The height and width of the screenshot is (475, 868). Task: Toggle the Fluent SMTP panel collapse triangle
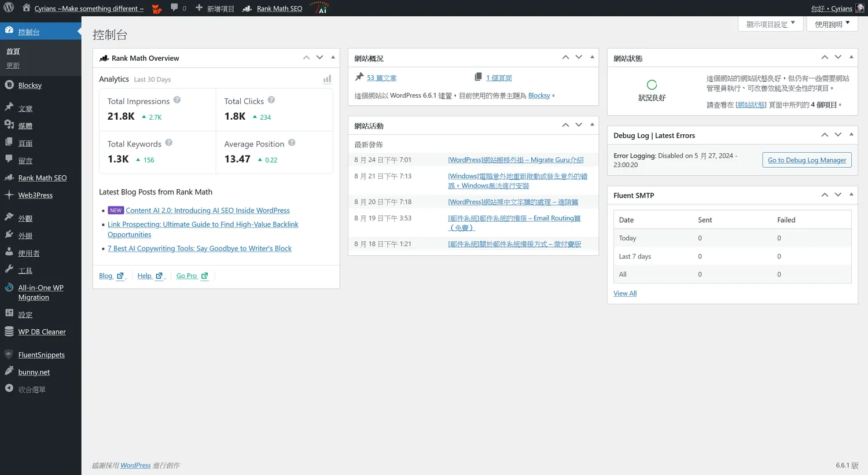[851, 194]
